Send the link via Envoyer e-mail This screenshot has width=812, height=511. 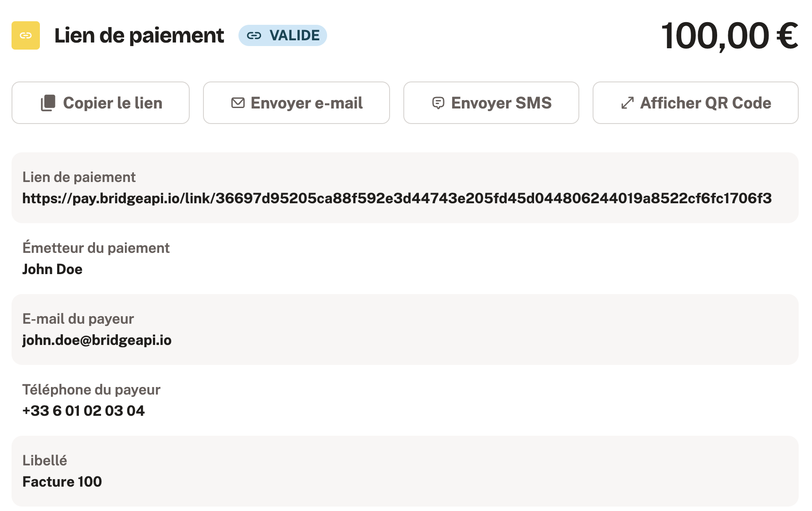(x=297, y=103)
